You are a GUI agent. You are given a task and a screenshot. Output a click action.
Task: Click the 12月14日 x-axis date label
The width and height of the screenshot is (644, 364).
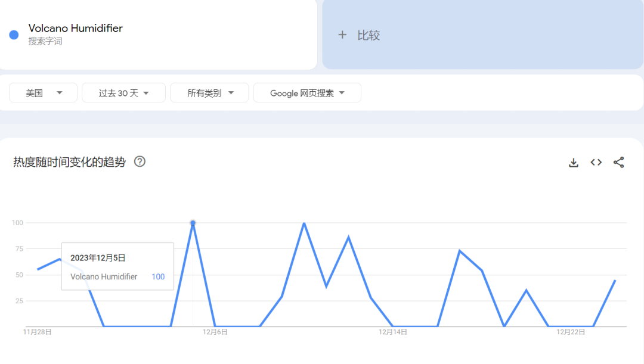click(393, 332)
